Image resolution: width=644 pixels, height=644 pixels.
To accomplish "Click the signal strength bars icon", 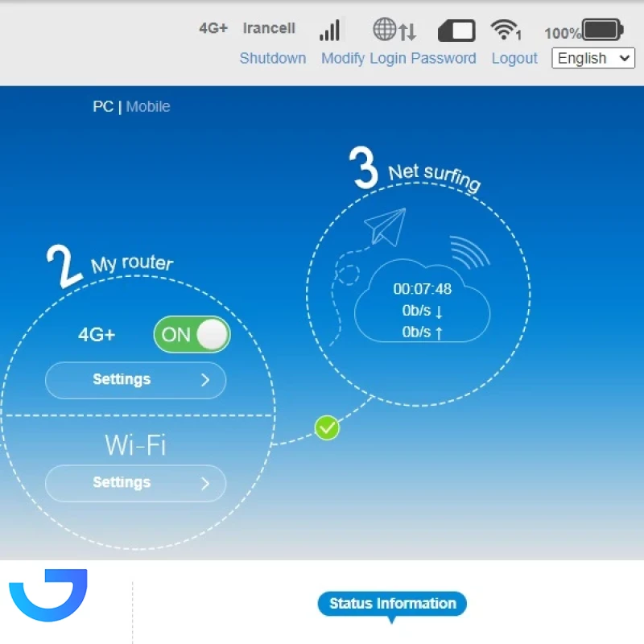I will (x=329, y=31).
